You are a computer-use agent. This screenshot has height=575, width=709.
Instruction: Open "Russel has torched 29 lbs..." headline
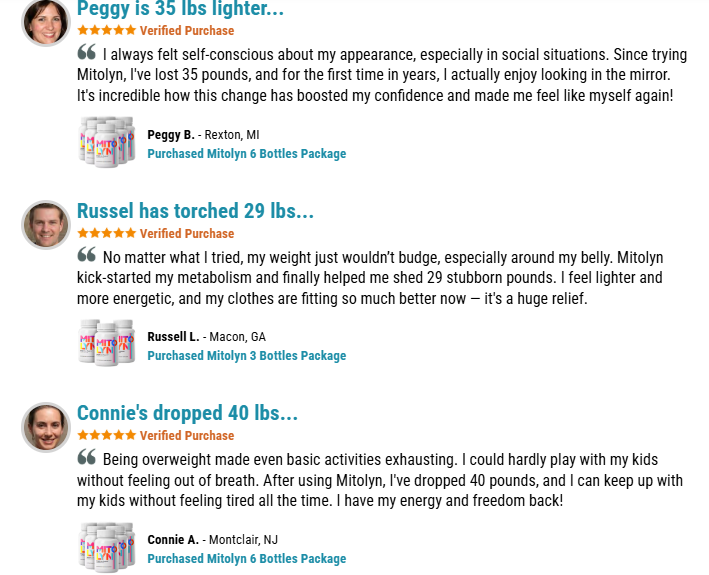point(195,211)
